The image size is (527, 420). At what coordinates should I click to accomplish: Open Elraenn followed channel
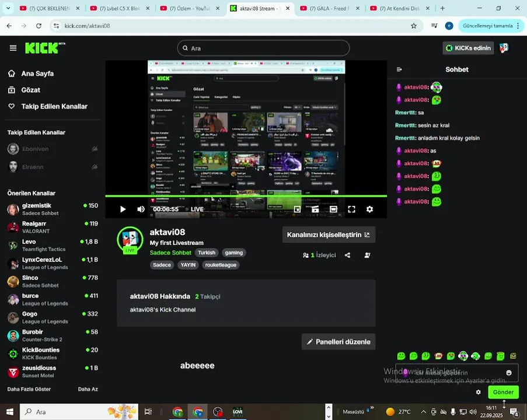coord(53,167)
